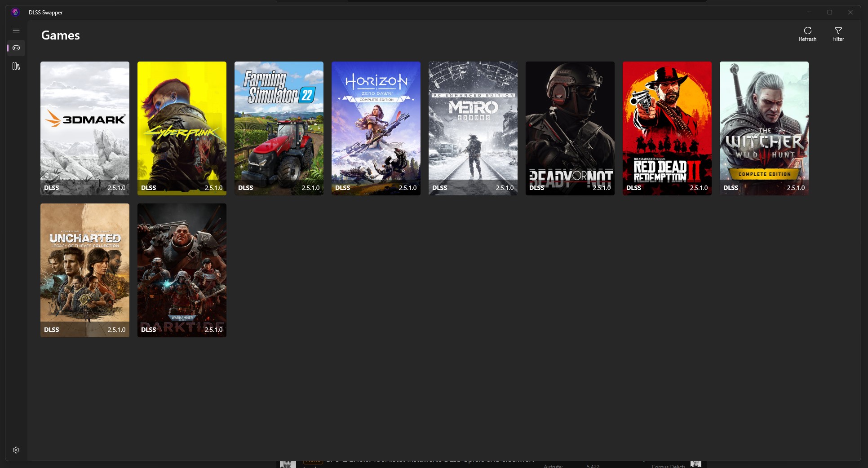The height and width of the screenshot is (468, 868).
Task: Click 2.5.1.0 version on Uncharted card
Action: pyautogui.click(x=116, y=330)
